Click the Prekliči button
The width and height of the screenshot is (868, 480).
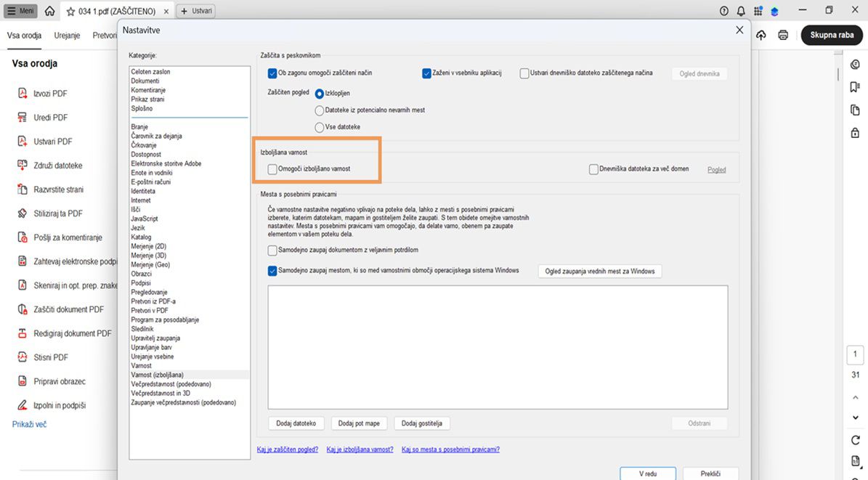[710, 474]
